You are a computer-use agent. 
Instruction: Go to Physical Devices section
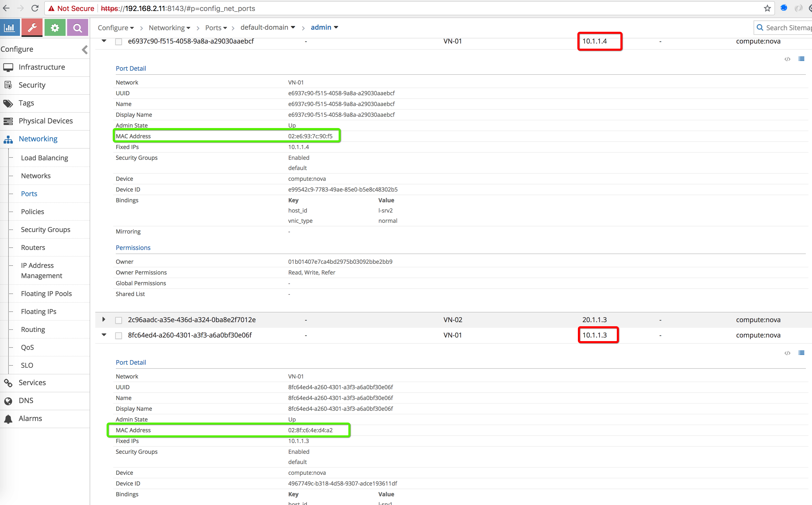coord(46,121)
